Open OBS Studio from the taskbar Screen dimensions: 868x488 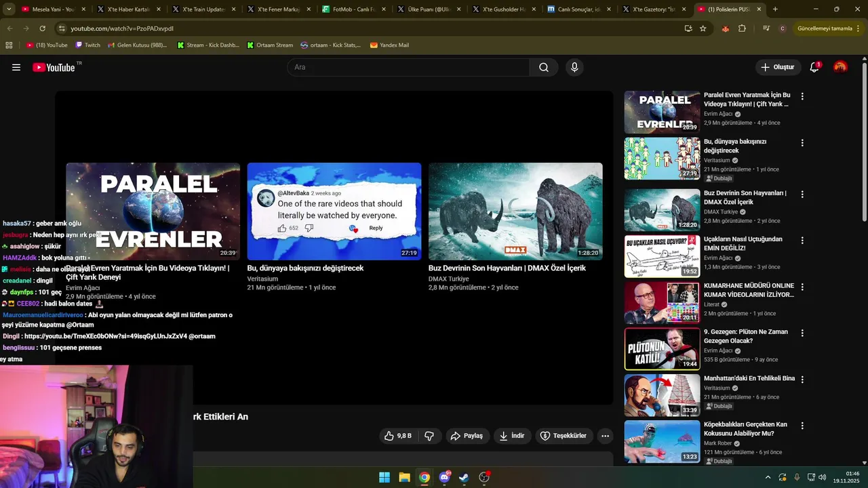(484, 477)
